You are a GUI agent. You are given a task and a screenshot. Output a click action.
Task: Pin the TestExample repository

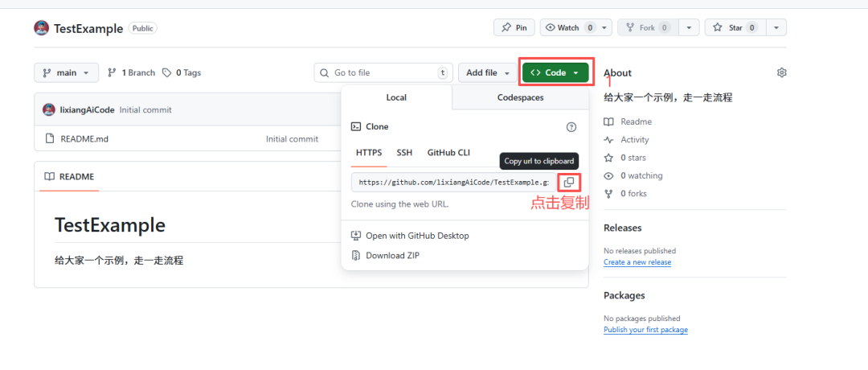click(514, 27)
